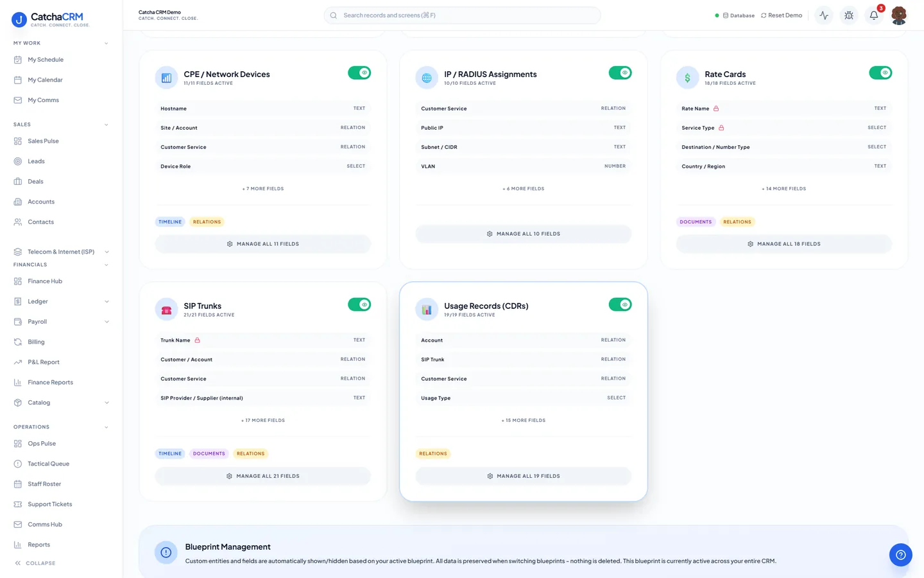Click the lock icon beside Trunk Name
Screen dimensions: 924x578
(x=197, y=340)
